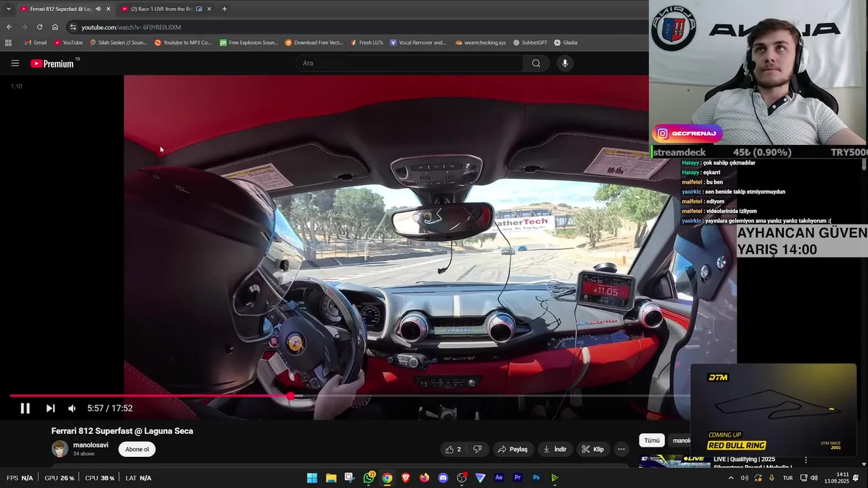868x488 pixels.
Task: Mute the Ferrari tab via its audio icon
Action: [x=98, y=9]
